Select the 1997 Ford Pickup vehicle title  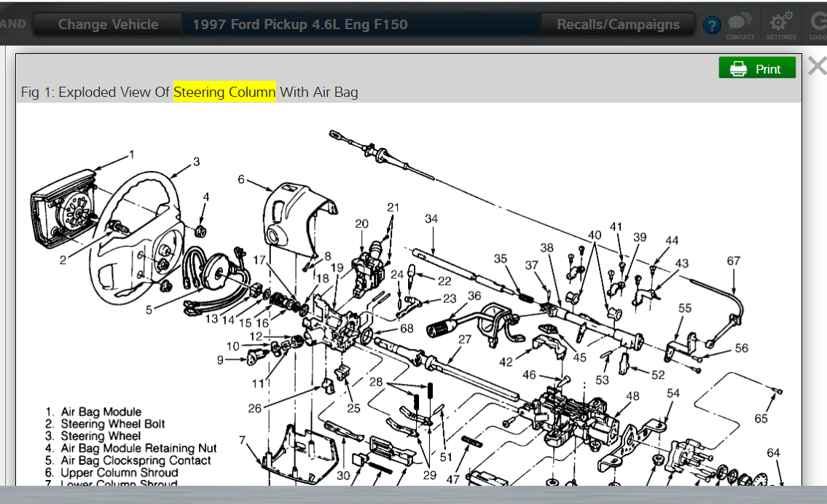tap(300, 24)
